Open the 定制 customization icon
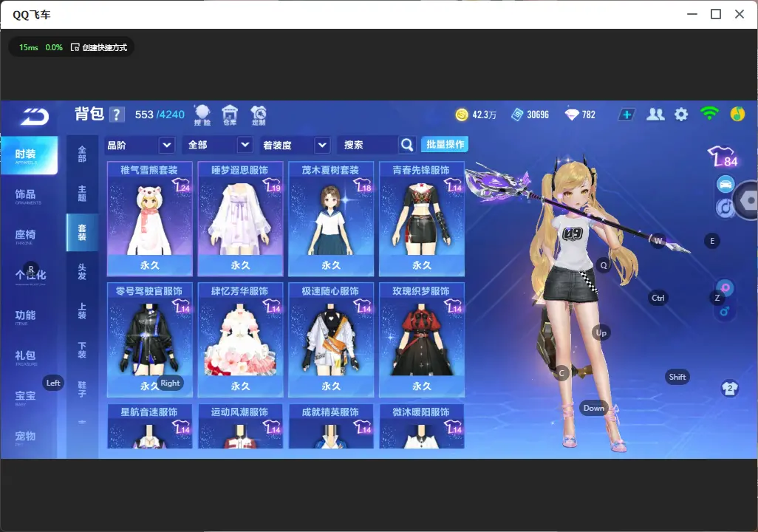The height and width of the screenshot is (532, 758). click(x=259, y=115)
